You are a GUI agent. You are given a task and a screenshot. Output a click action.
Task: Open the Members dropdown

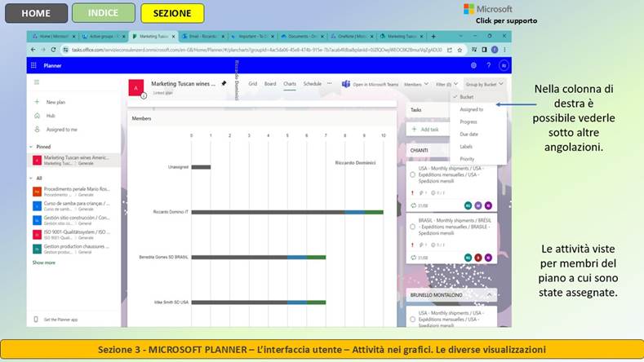click(416, 84)
